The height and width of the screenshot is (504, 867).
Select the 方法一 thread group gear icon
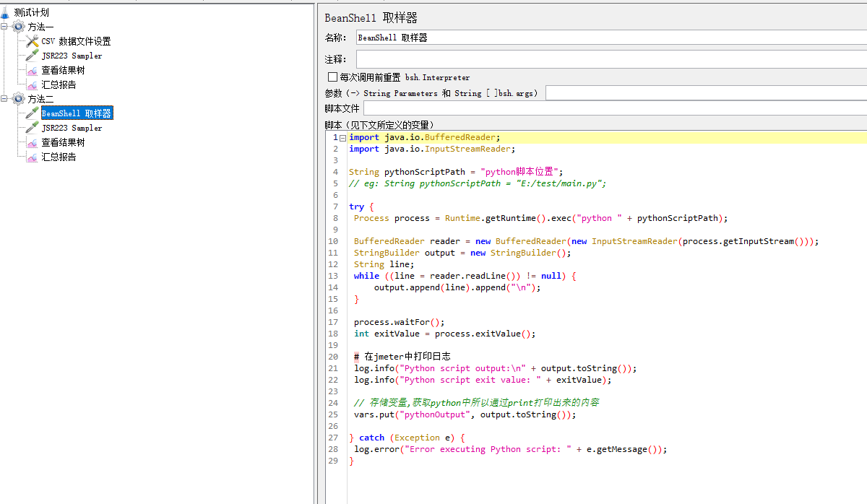coord(18,27)
